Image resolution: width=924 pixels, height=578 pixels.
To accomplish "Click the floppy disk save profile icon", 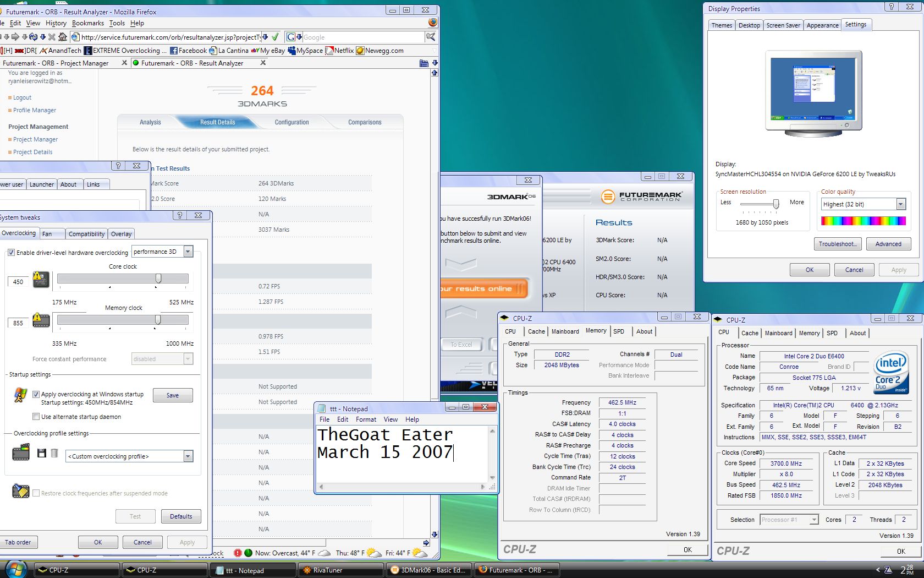I will [41, 453].
